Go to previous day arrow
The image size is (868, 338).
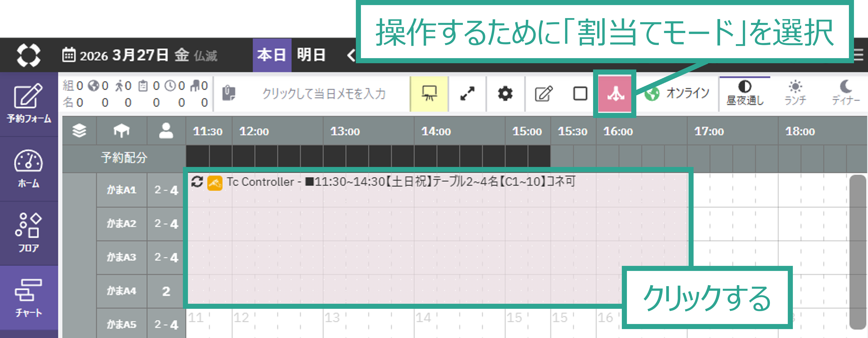click(x=351, y=55)
